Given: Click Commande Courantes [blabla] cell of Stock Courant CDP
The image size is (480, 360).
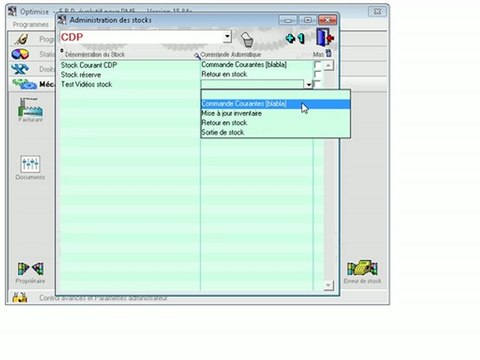Looking at the screenshot, I should (244, 65).
